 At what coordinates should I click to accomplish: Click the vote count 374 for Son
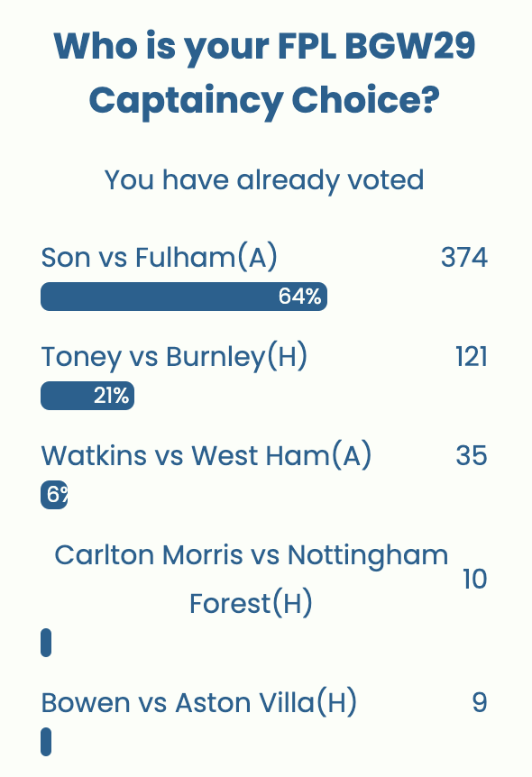pos(463,258)
